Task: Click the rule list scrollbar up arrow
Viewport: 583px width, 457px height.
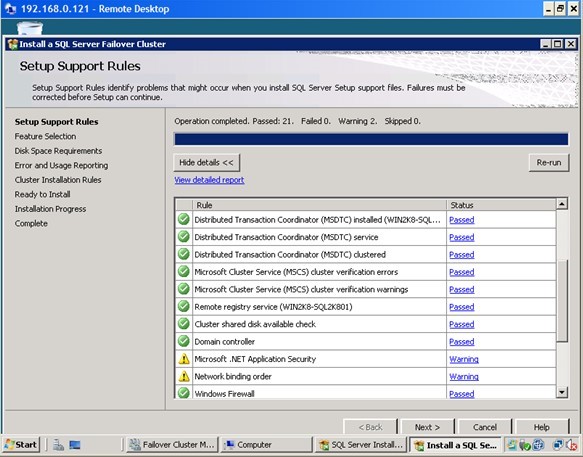Action: [x=562, y=204]
